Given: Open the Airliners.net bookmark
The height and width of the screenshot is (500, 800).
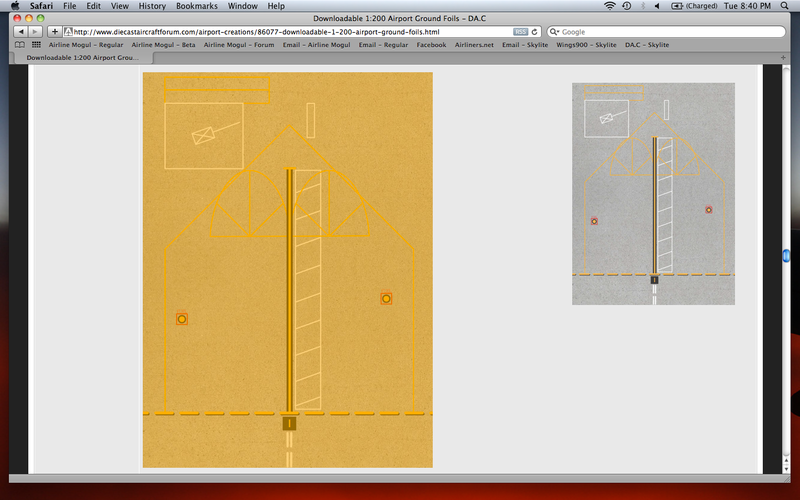Looking at the screenshot, I should [x=475, y=45].
